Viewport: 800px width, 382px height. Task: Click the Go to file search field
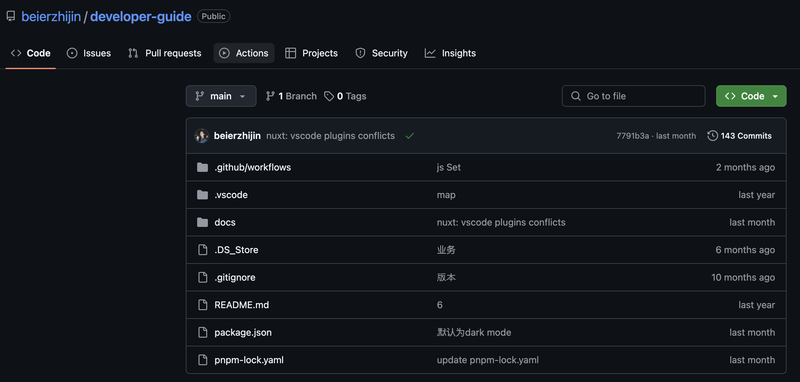coord(634,96)
